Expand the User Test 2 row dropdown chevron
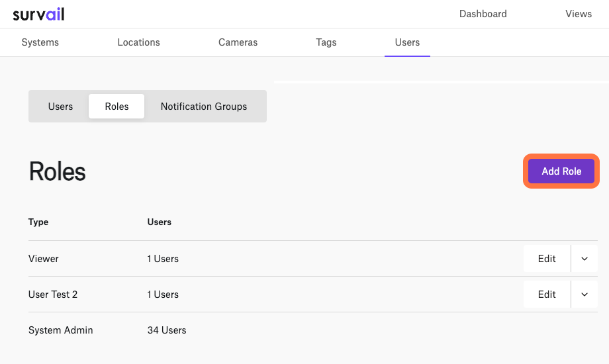The height and width of the screenshot is (364, 609). point(584,295)
